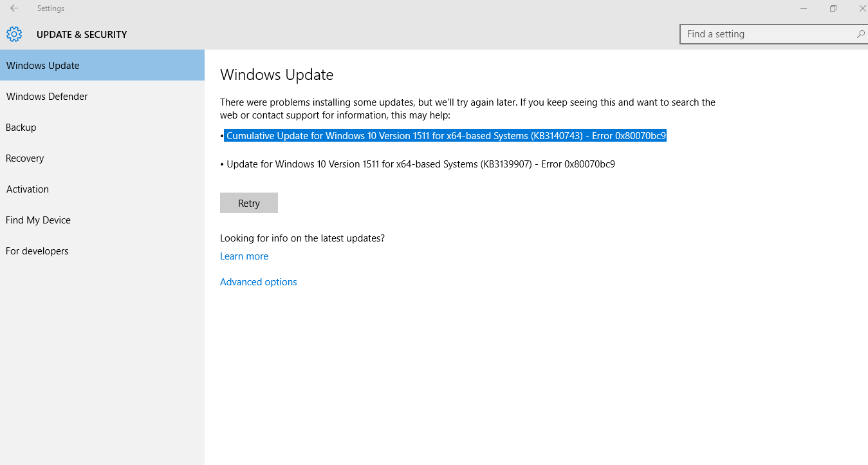Click 'Looking for info on the latest updates?' text
Screen dimensions: 868x465
pyautogui.click(x=302, y=238)
